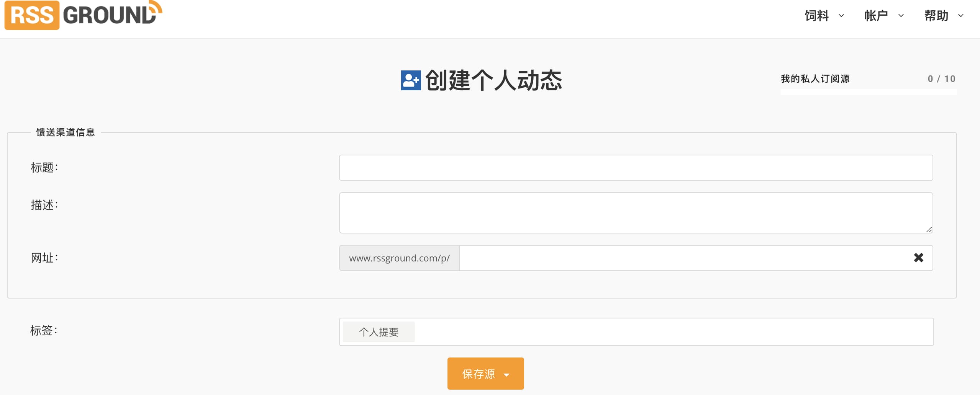Expand the chevron next to 帐户
The height and width of the screenshot is (395, 980).
click(x=901, y=16)
